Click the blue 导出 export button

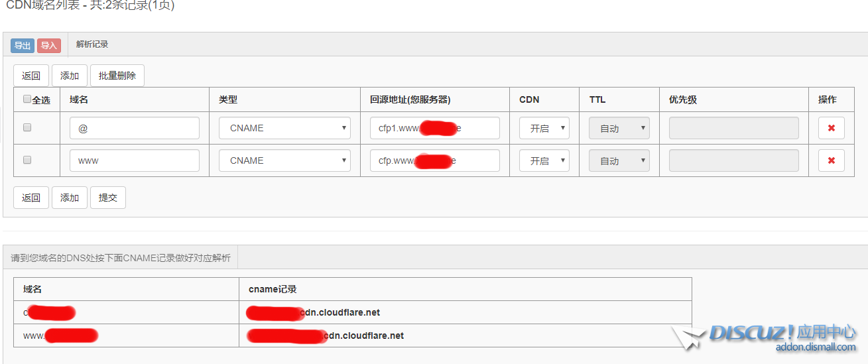pos(23,45)
